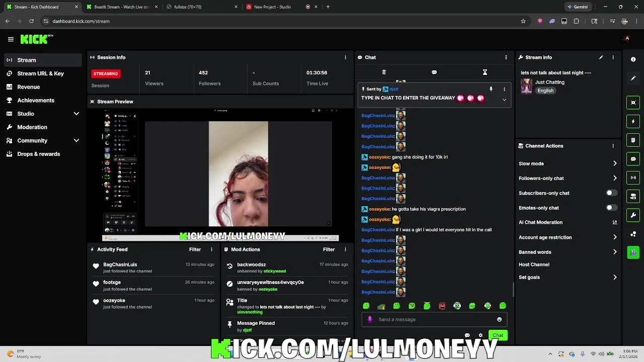The width and height of the screenshot is (644, 362).
Task: Open chat settings gear icon
Action: [480, 335]
